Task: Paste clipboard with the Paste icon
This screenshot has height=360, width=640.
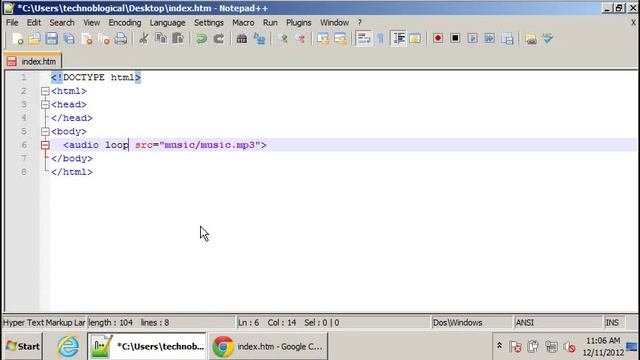Action: tap(178, 39)
